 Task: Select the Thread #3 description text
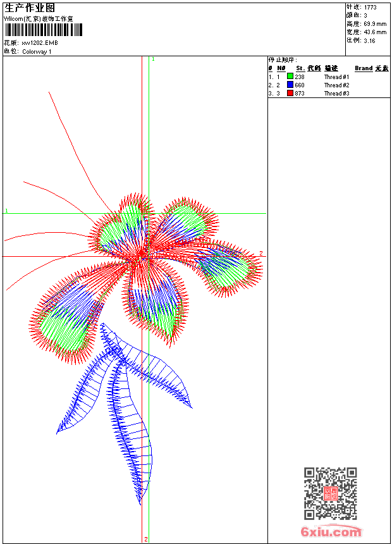click(x=336, y=93)
